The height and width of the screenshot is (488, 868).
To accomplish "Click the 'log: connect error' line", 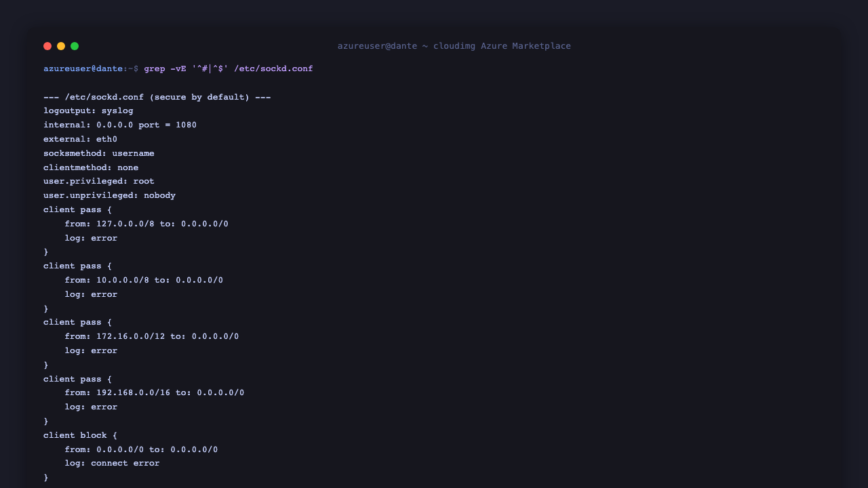I will [x=112, y=463].
